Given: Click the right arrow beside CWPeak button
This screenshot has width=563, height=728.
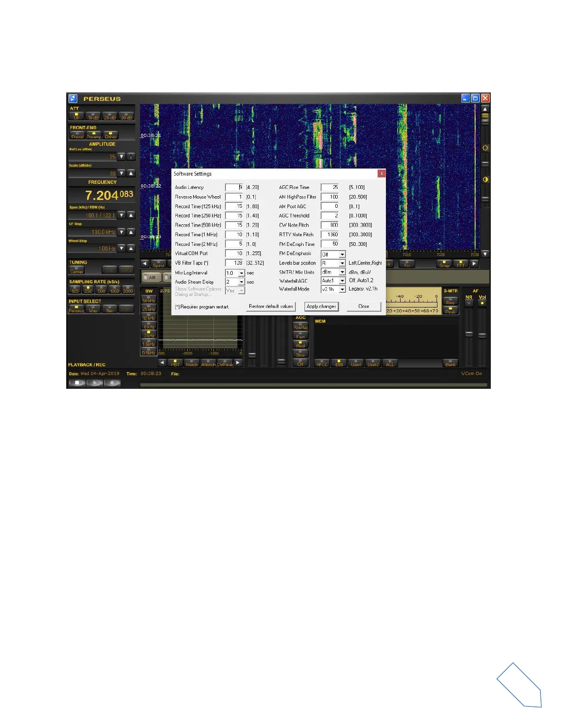Looking at the screenshot, I should pyautogui.click(x=238, y=363).
